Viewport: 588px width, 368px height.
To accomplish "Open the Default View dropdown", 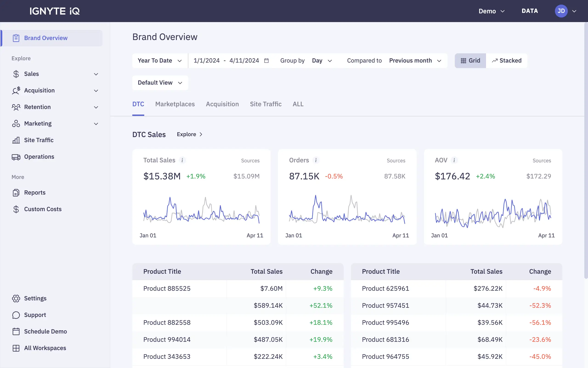I will click(160, 83).
